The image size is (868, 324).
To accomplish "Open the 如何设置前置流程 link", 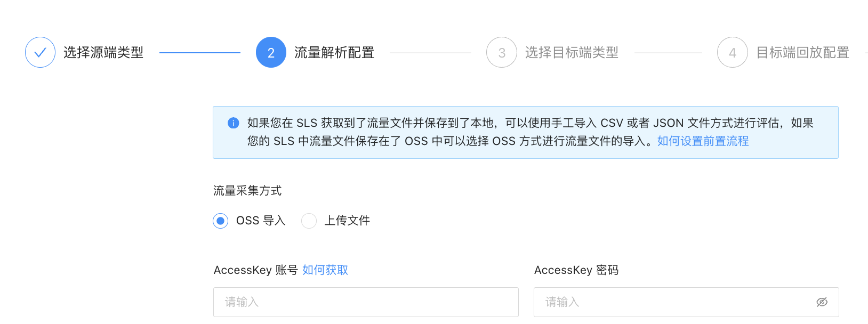I will [x=703, y=141].
